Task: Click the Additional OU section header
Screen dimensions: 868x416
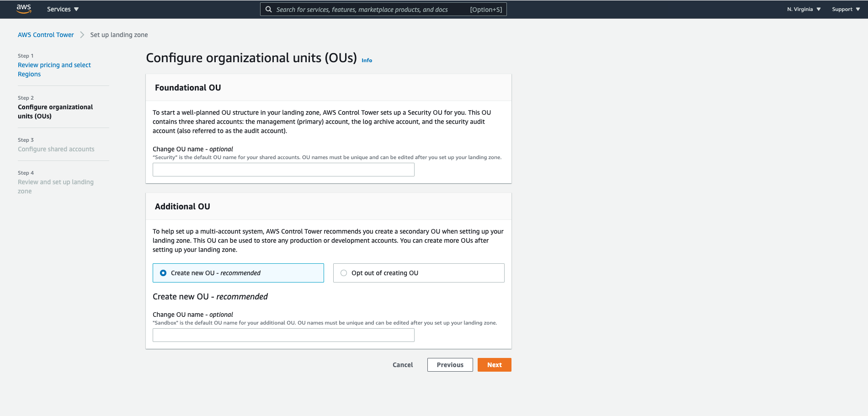Action: tap(182, 207)
